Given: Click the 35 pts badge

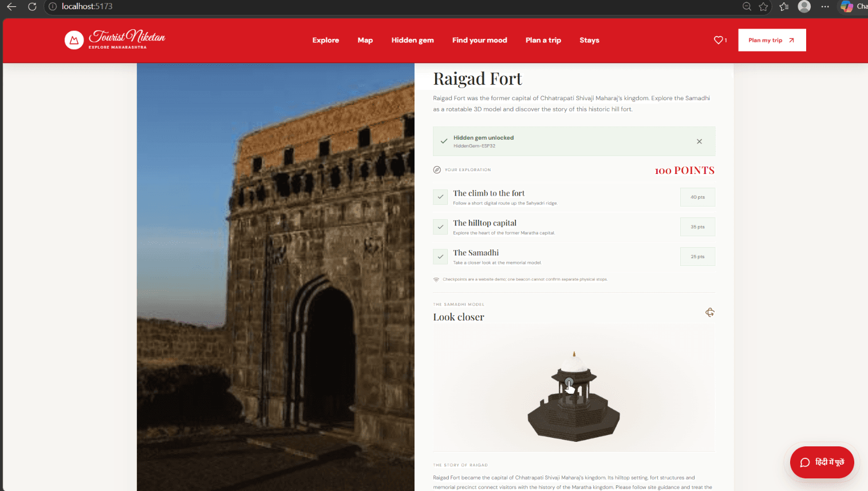Looking at the screenshot, I should (697, 227).
